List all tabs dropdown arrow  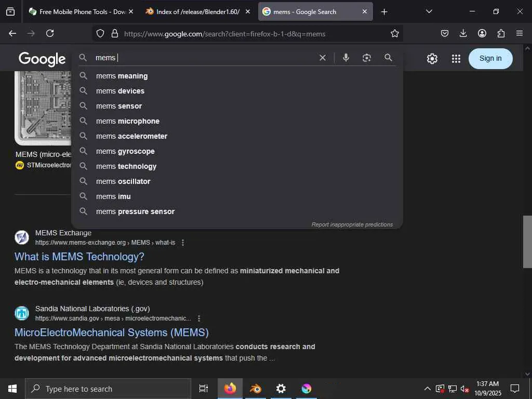click(429, 11)
